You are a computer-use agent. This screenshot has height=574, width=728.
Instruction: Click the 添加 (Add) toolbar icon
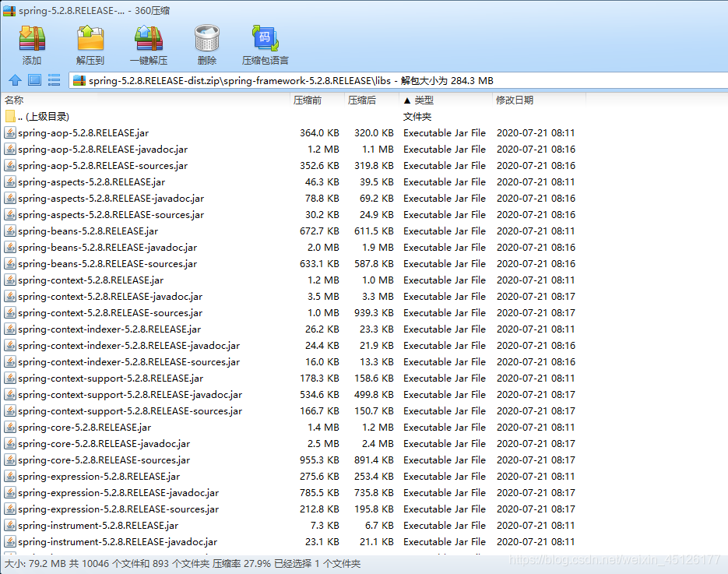32,38
